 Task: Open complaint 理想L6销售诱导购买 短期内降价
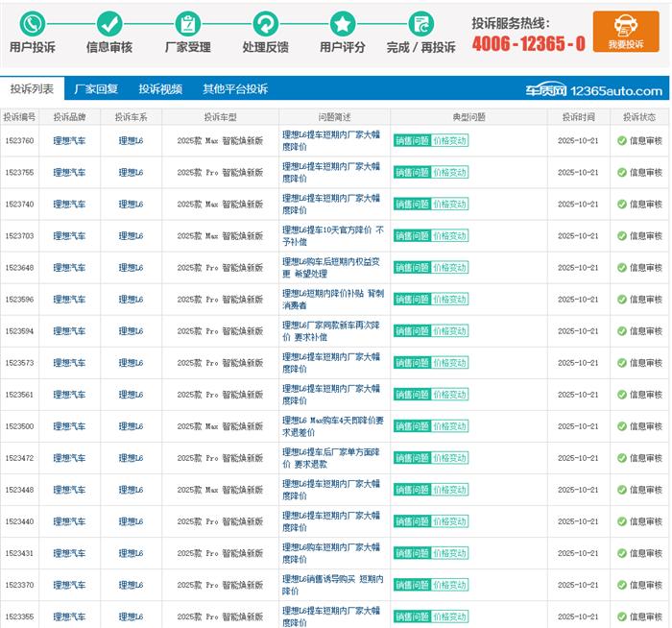click(x=332, y=585)
